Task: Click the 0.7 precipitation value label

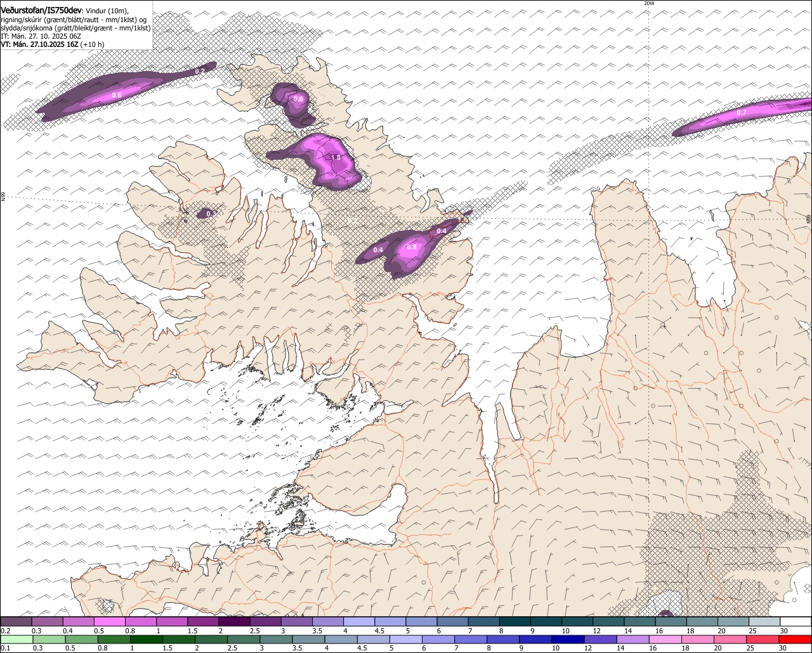Action: (x=742, y=112)
